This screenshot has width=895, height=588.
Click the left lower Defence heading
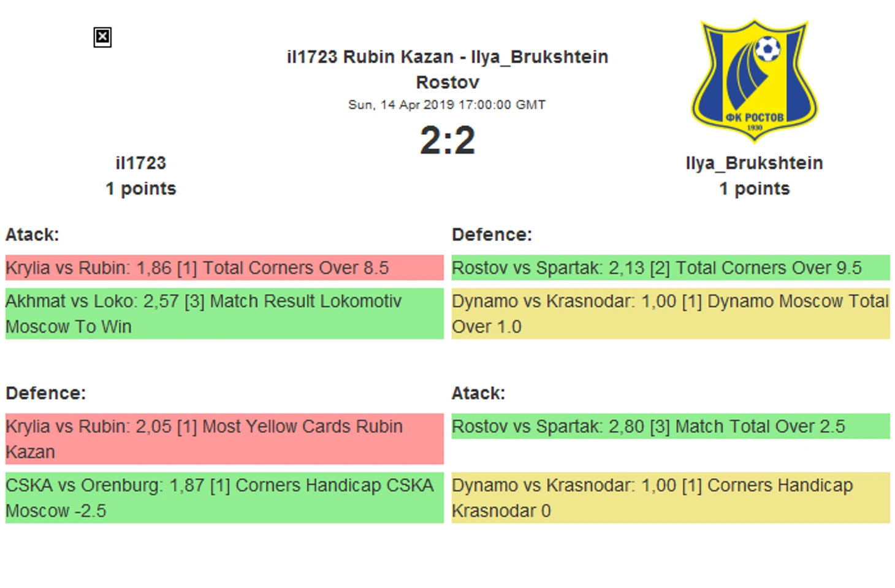click(x=46, y=393)
